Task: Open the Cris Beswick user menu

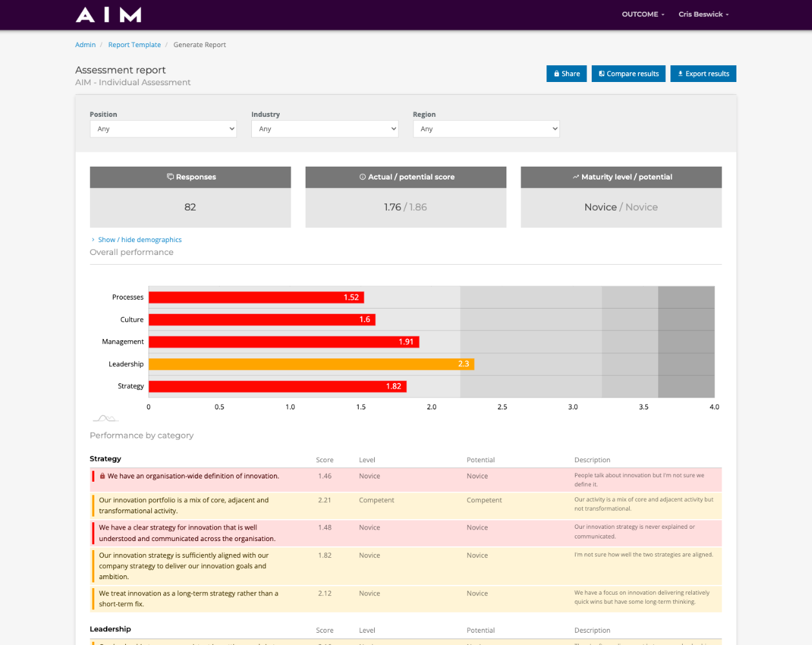Action: pos(703,14)
